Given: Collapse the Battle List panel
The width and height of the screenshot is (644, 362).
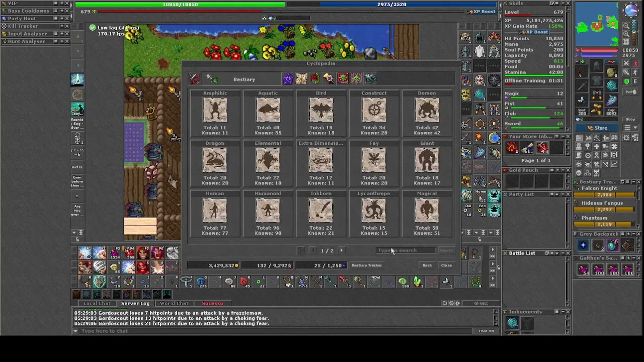Looking at the screenshot, I should point(562,253).
